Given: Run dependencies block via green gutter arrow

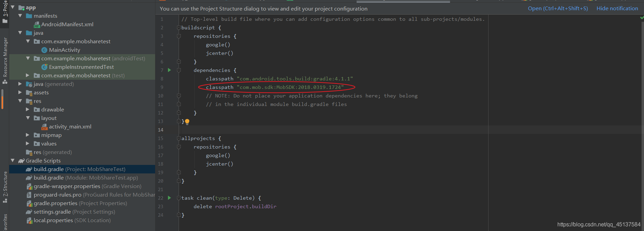Looking at the screenshot, I should point(169,70).
